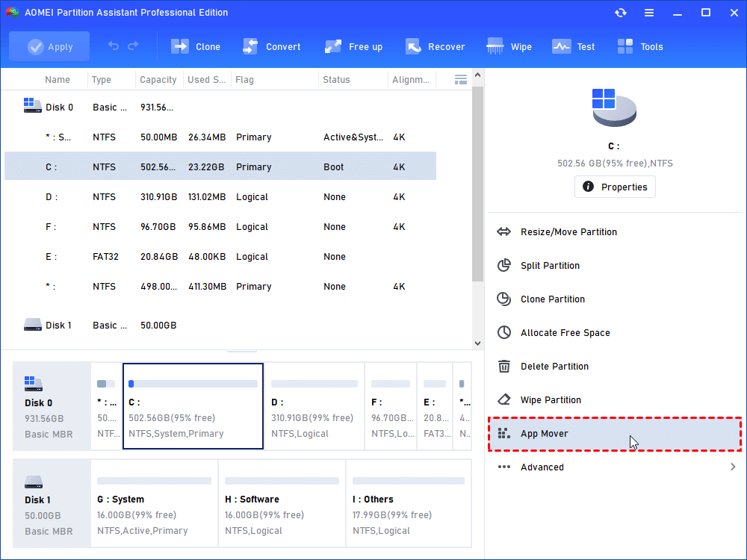Expand the Advanced options

(542, 467)
